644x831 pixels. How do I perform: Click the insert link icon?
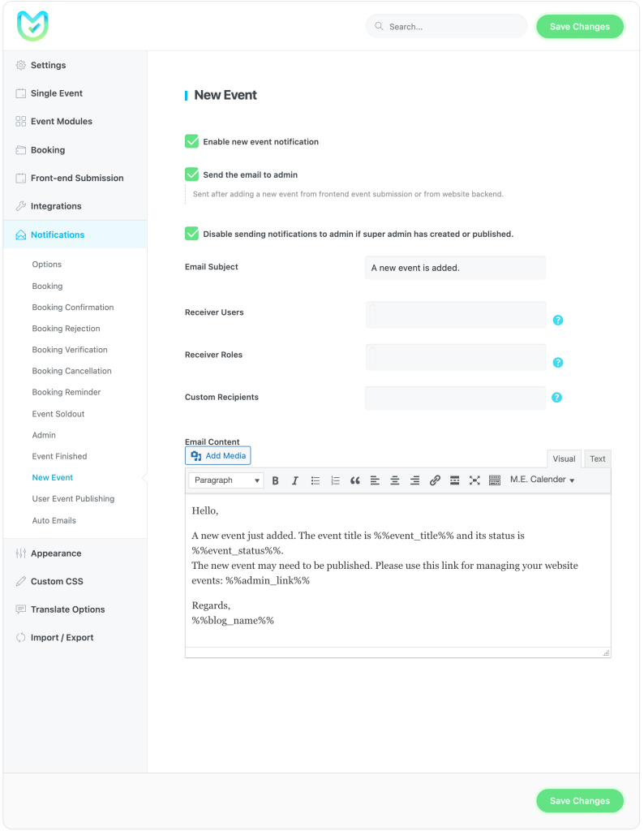coord(435,480)
